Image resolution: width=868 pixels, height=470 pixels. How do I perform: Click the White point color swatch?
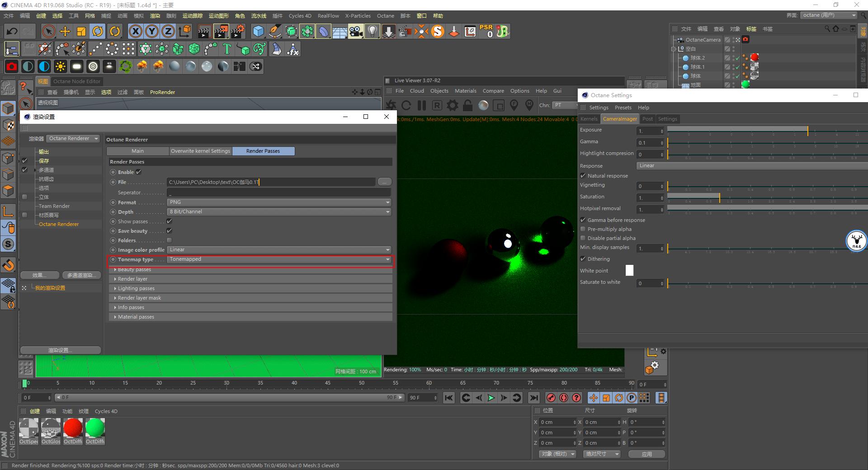coord(629,270)
